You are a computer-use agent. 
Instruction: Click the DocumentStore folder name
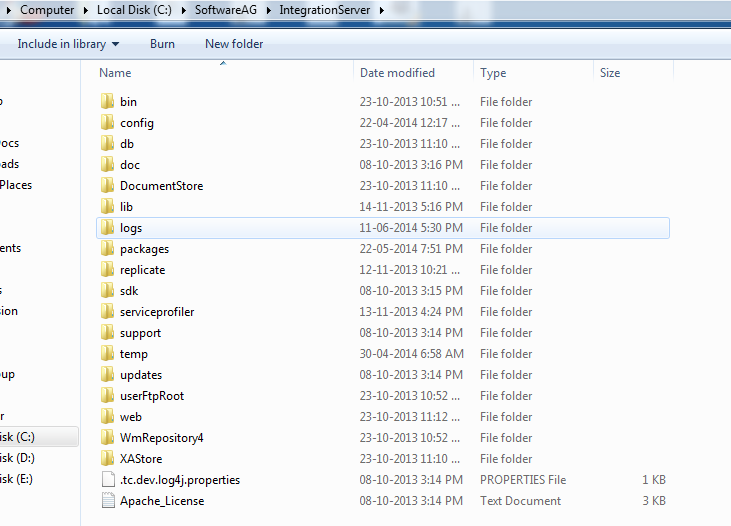(x=161, y=186)
